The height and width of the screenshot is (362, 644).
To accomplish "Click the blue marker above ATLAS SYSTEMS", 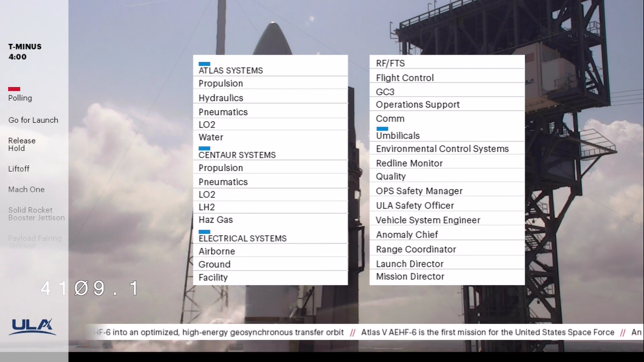I will click(204, 64).
